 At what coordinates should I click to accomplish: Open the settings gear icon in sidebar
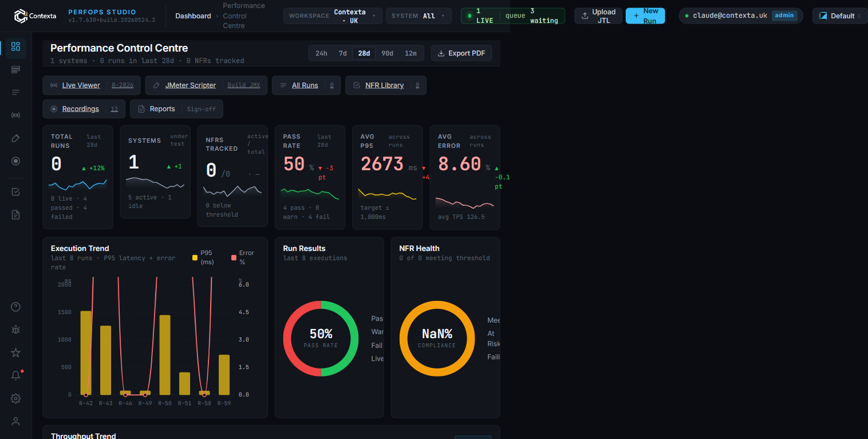pyautogui.click(x=15, y=398)
